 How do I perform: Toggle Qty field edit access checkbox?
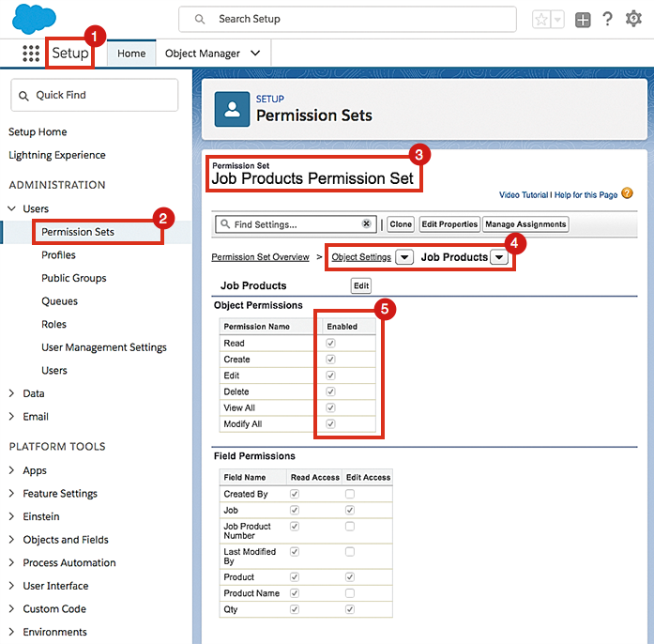click(350, 609)
